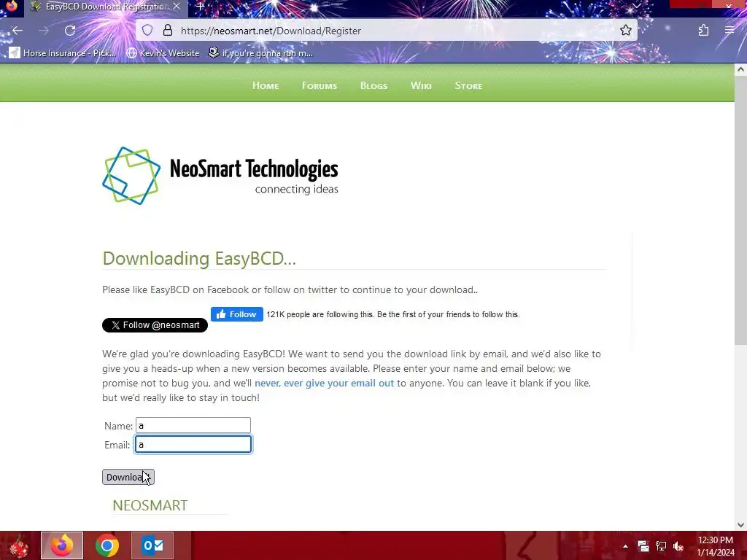The height and width of the screenshot is (560, 747).
Task: Expand the list all tabs chevron
Action: (636, 6)
